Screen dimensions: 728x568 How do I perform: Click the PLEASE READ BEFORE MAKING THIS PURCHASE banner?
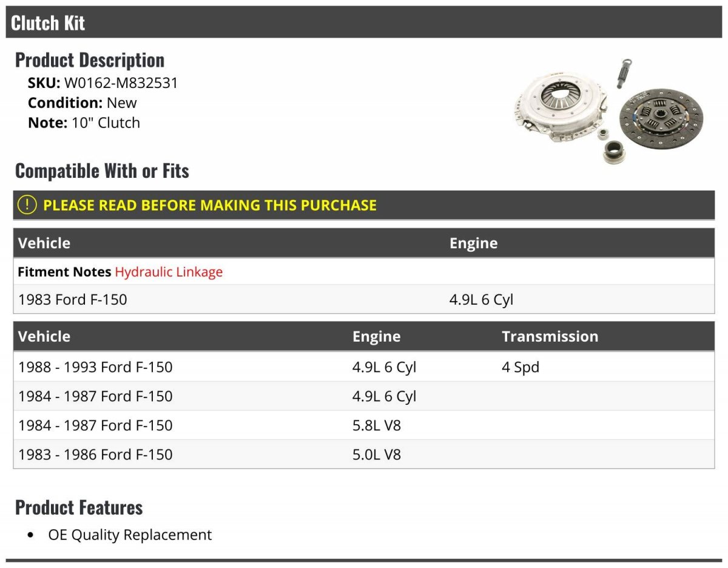click(364, 205)
